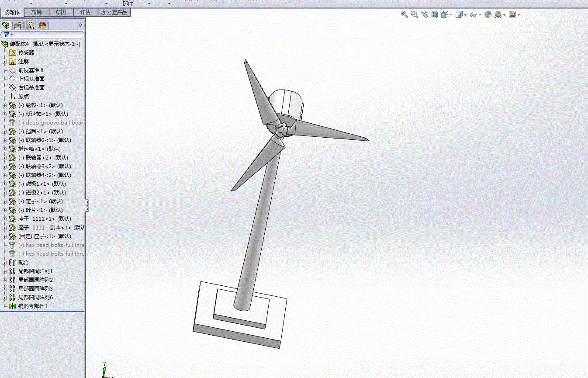Open the Edit Appearance color ball
This screenshot has height=378, width=588.
pyautogui.click(x=488, y=14)
